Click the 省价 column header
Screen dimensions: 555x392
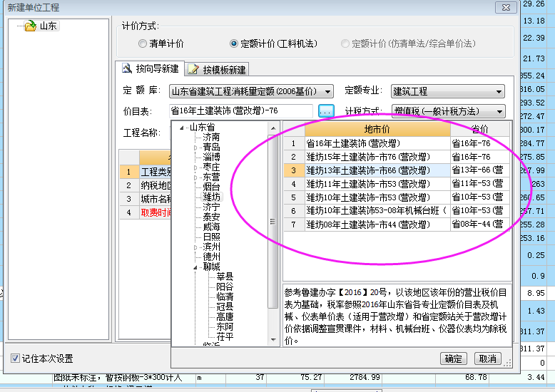[x=479, y=130]
